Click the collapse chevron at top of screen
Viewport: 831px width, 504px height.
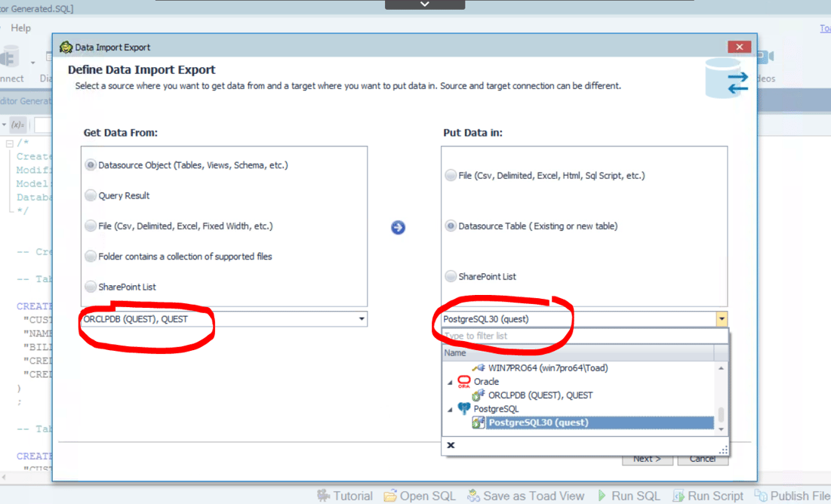pos(425,5)
